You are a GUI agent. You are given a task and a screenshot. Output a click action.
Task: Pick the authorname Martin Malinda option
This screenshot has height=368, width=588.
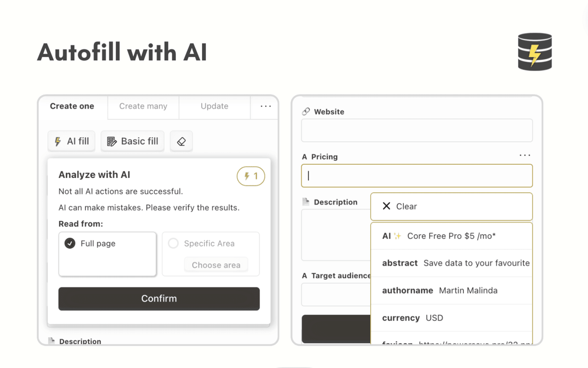451,290
